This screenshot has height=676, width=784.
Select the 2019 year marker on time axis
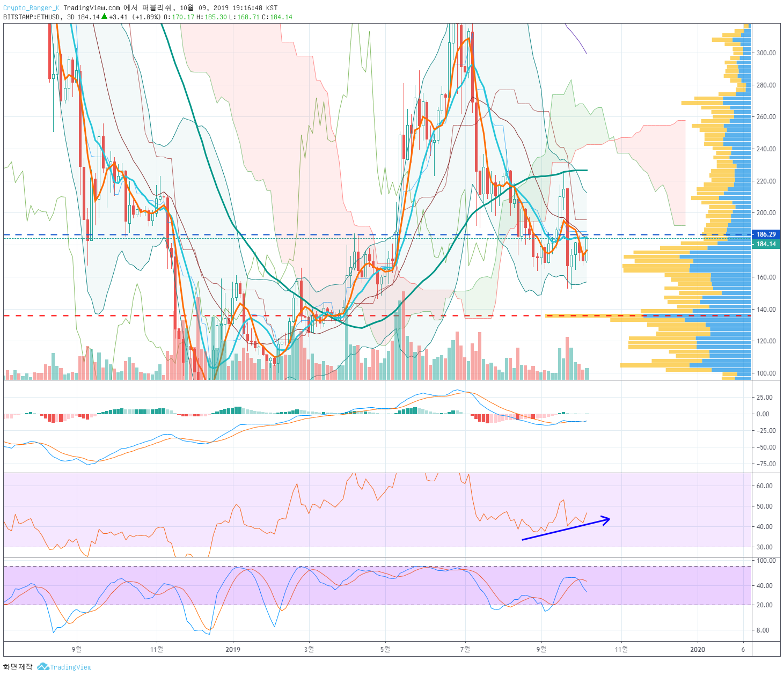pos(233,650)
